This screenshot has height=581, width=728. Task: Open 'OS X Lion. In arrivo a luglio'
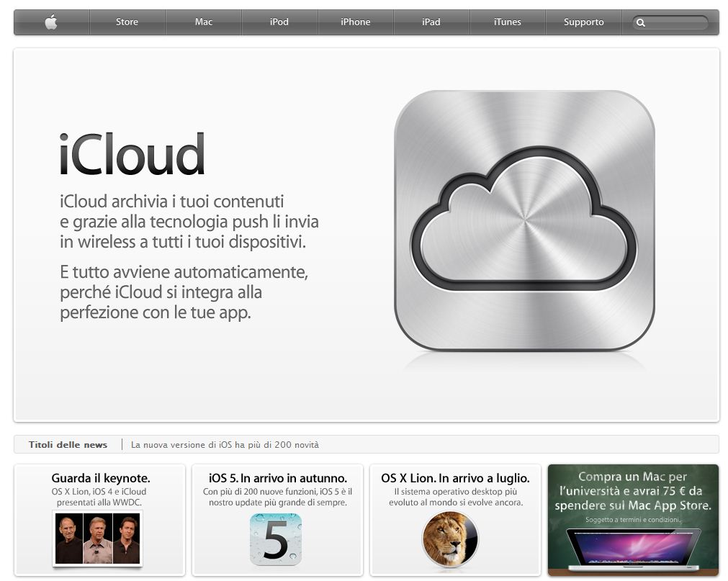pyautogui.click(x=455, y=478)
